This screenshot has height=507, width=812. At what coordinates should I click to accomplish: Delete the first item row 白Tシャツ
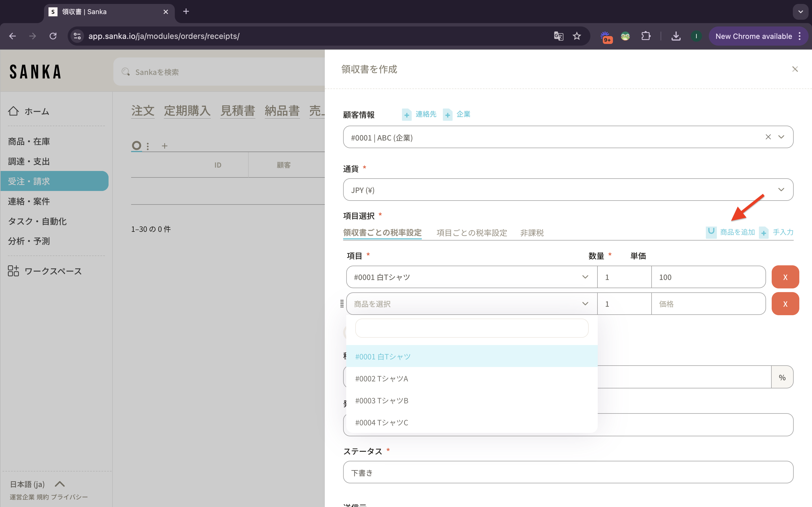[x=785, y=277]
